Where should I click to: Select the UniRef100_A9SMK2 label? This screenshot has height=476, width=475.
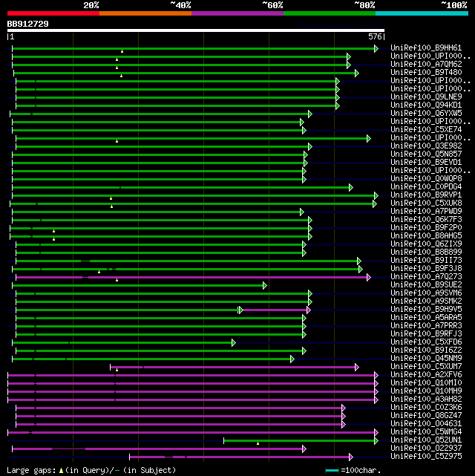pyautogui.click(x=426, y=301)
